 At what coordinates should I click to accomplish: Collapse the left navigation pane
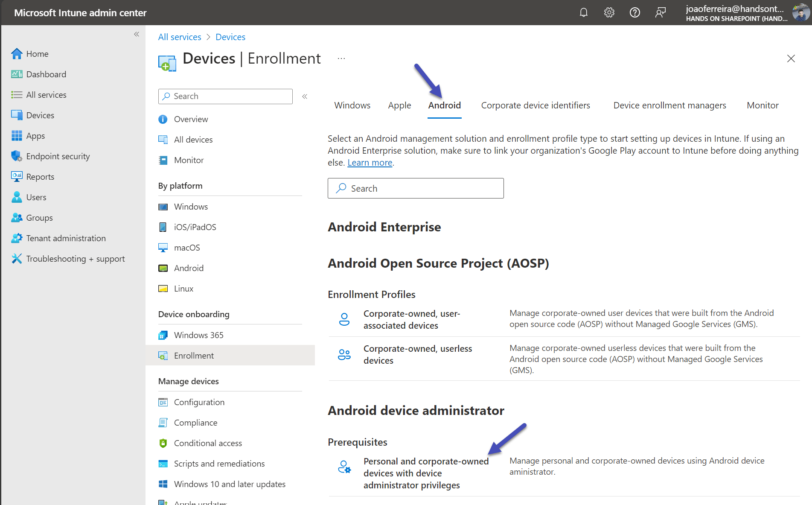[x=137, y=34]
